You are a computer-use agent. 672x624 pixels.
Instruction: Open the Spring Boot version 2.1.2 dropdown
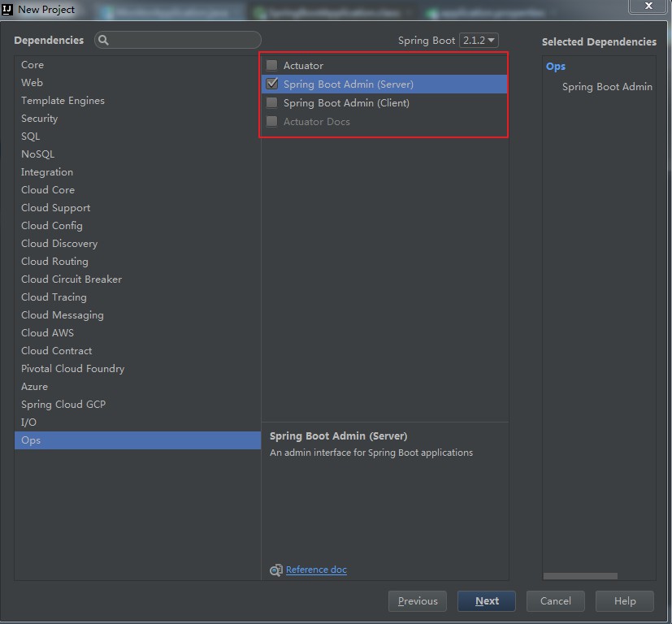pyautogui.click(x=479, y=41)
